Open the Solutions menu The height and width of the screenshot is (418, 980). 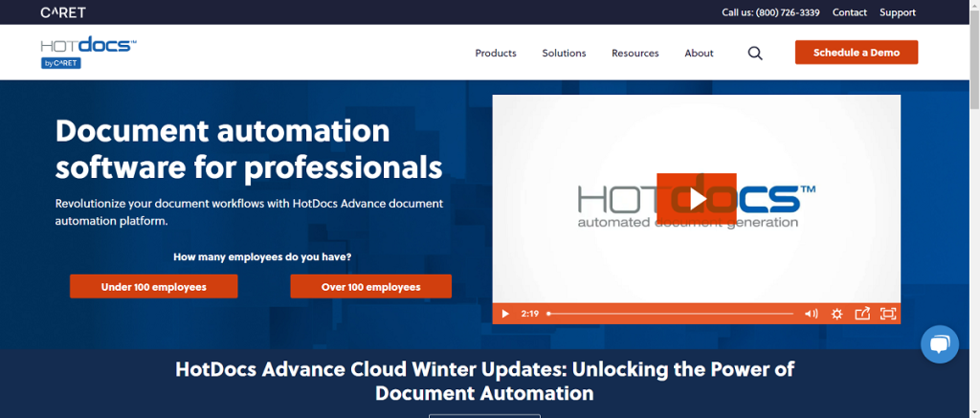click(564, 54)
